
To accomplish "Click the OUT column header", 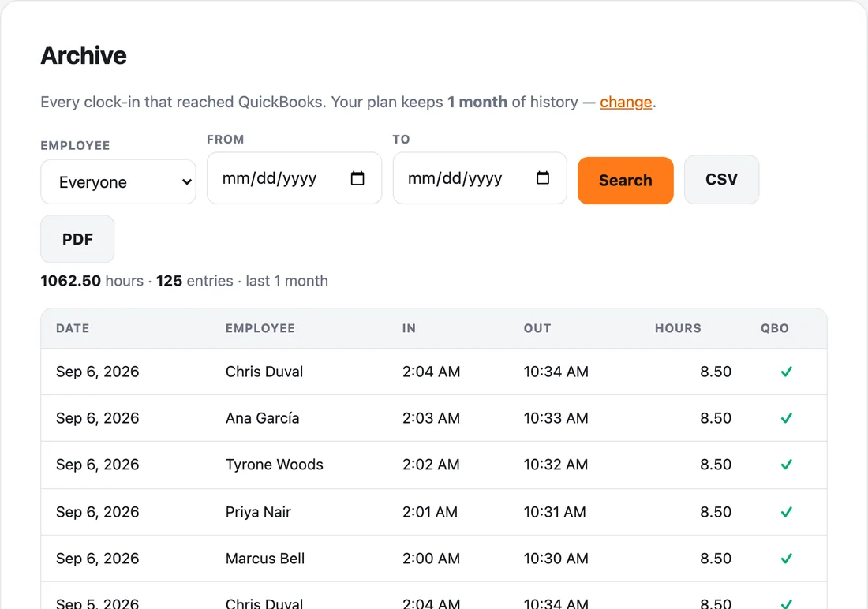I will tap(537, 328).
